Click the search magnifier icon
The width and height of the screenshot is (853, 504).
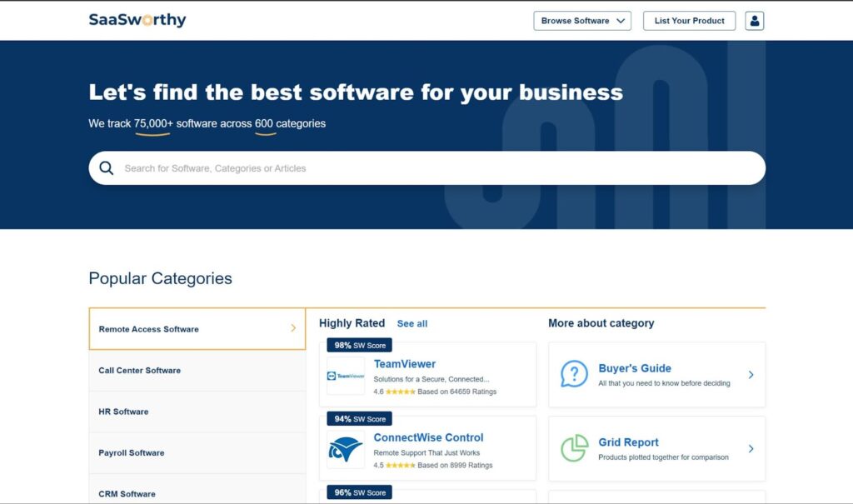107,168
